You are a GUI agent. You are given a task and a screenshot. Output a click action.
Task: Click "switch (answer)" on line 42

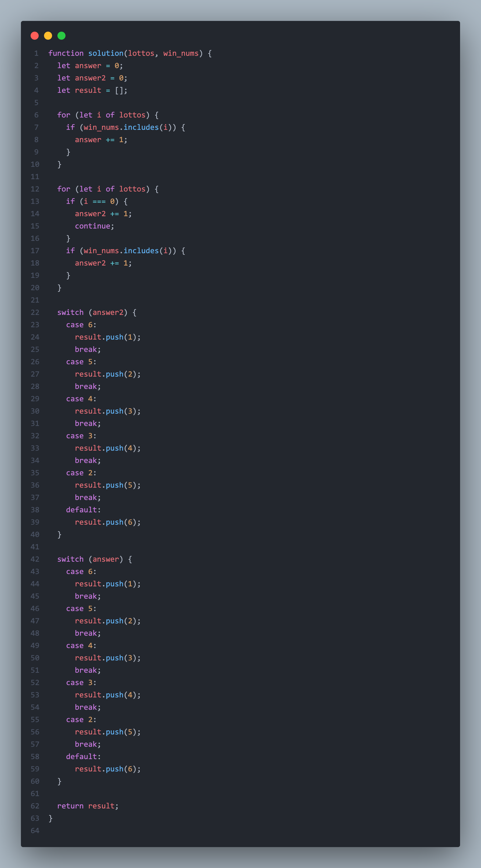point(90,559)
